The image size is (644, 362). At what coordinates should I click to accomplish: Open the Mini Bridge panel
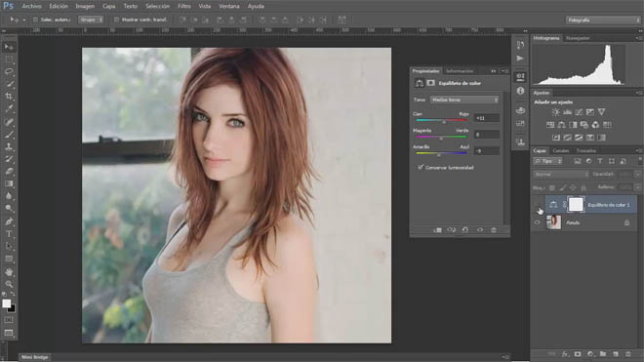[35, 357]
